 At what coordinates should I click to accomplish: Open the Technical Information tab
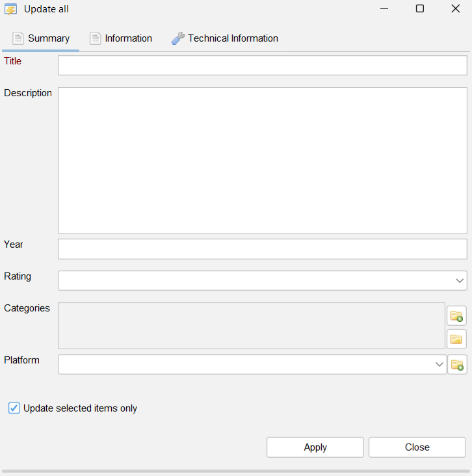[x=225, y=38]
